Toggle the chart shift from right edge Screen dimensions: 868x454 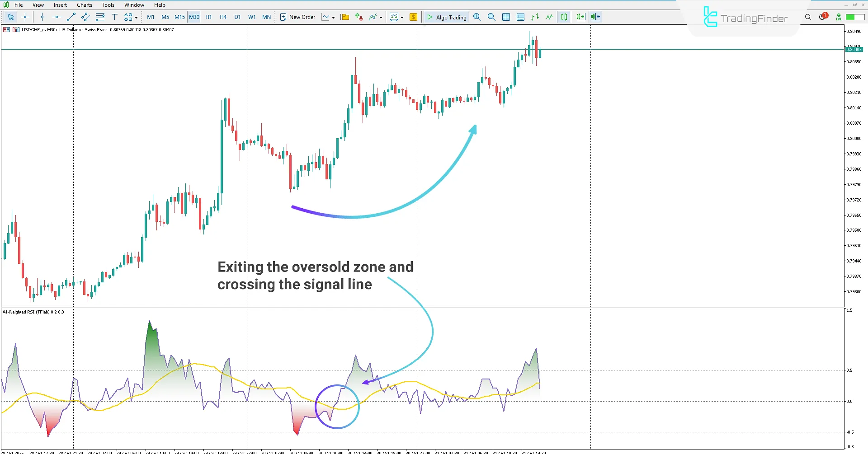(595, 17)
